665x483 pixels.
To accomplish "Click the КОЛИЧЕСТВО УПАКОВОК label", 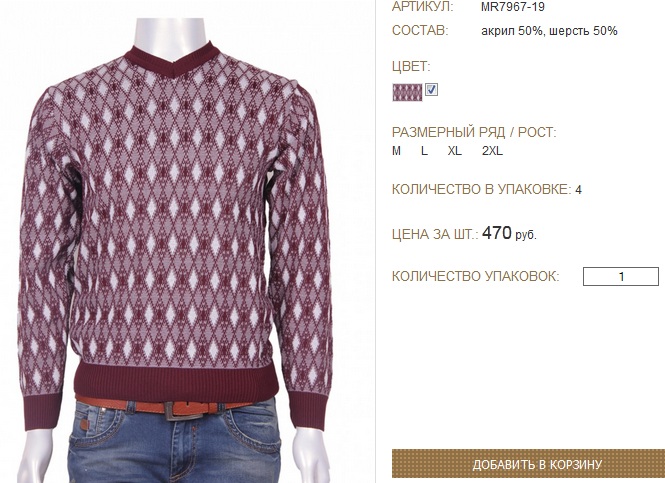I will (x=476, y=276).
